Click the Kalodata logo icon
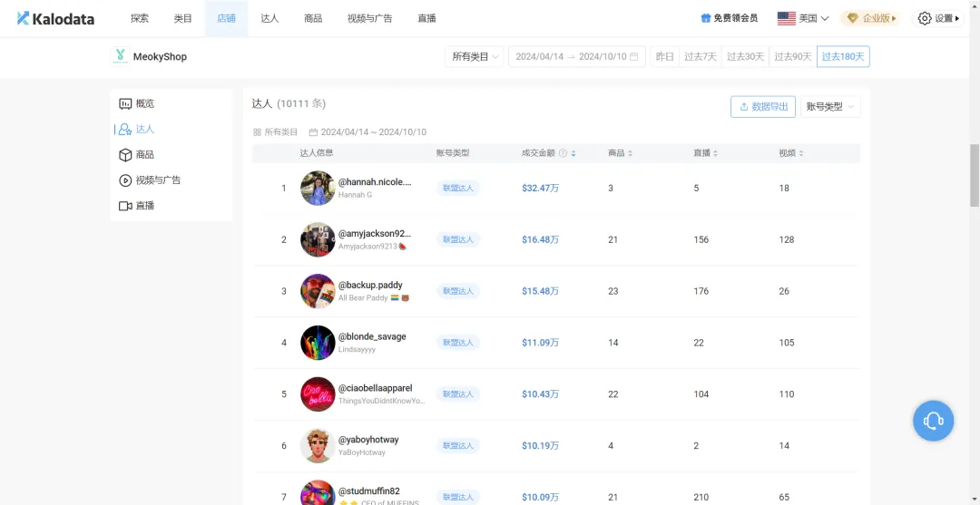This screenshot has height=505, width=980. [x=23, y=18]
